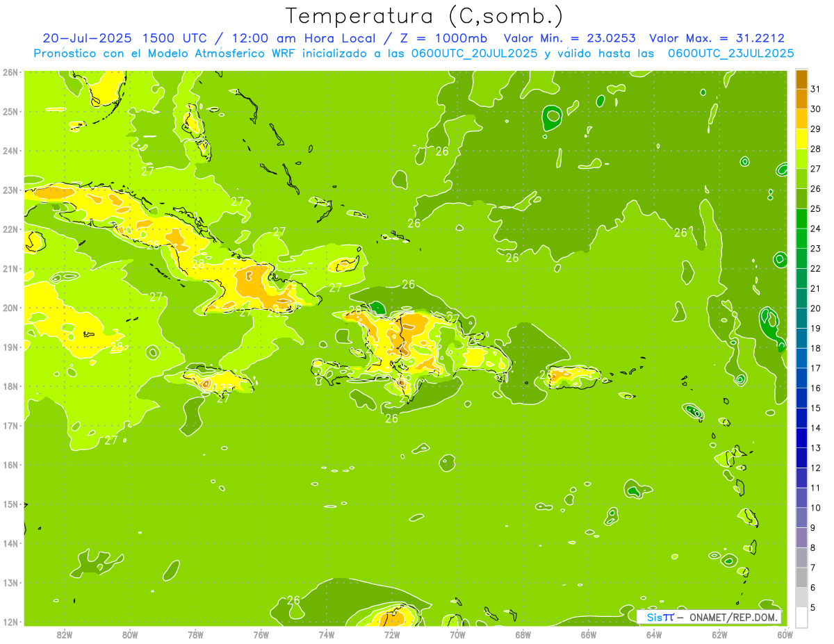The image size is (834, 644).
Task: Click legend value 14
Action: click(815, 428)
